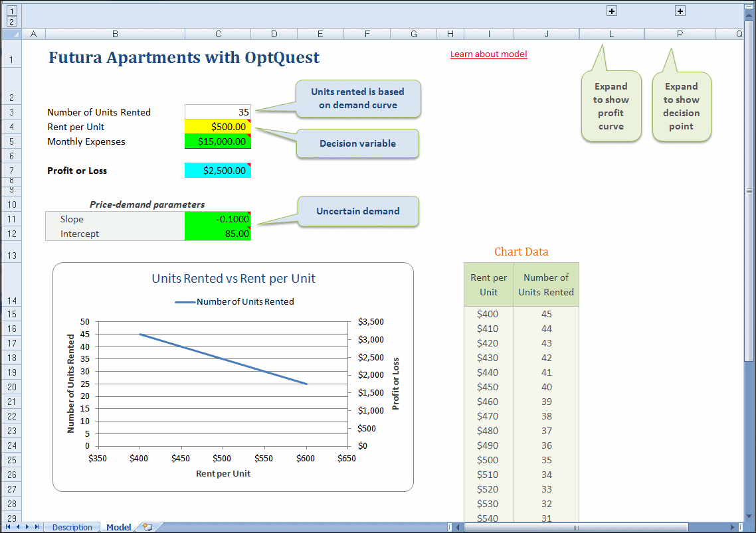
Task: Click the horizontal scrollbar thumb
Action: [x=575, y=528]
